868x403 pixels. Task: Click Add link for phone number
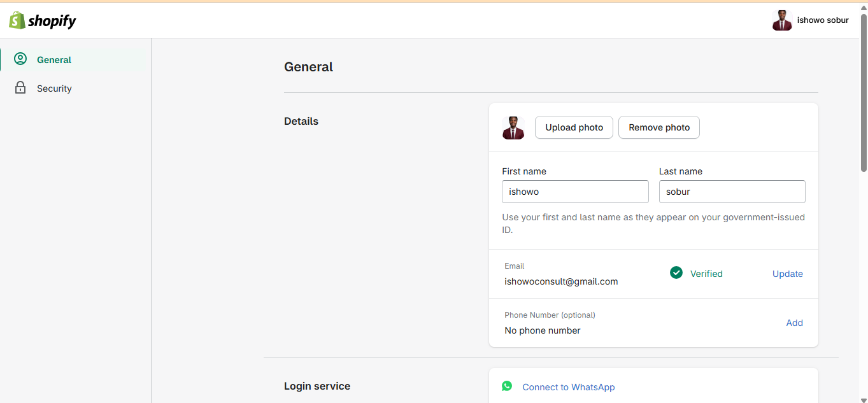[x=794, y=323]
